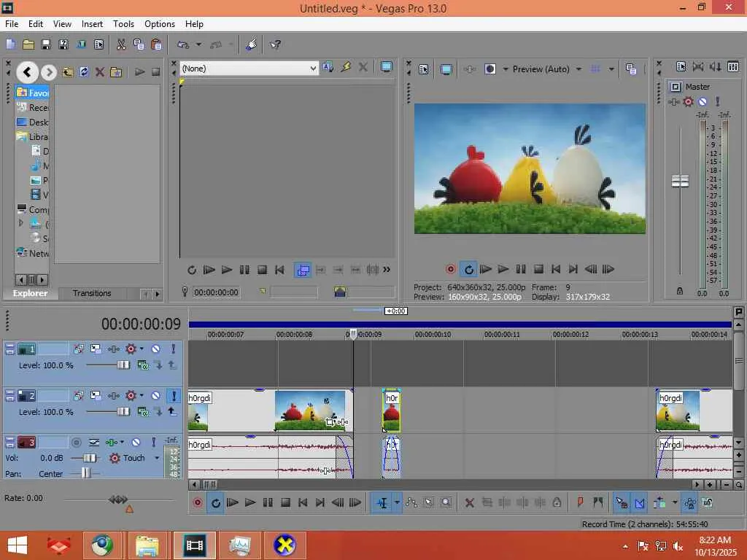Screen dimensions: 747x560
Task: Click the timeline Record button
Action: tap(198, 502)
